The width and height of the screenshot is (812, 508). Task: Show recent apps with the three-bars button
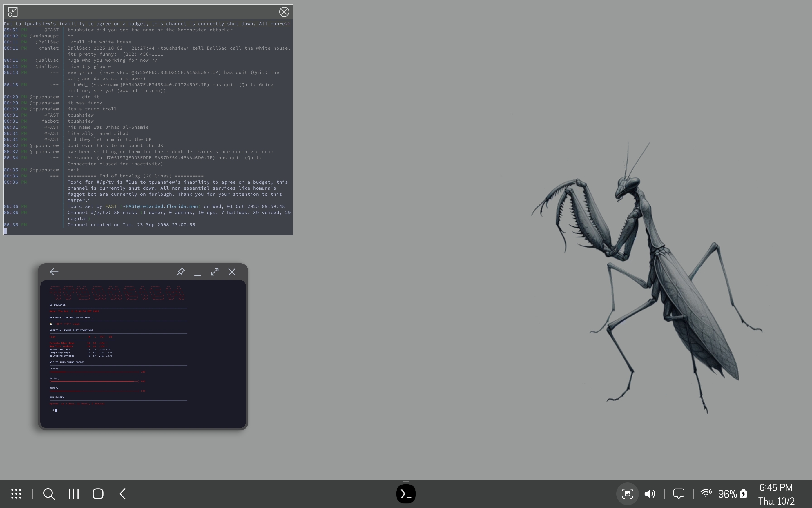[x=74, y=494]
